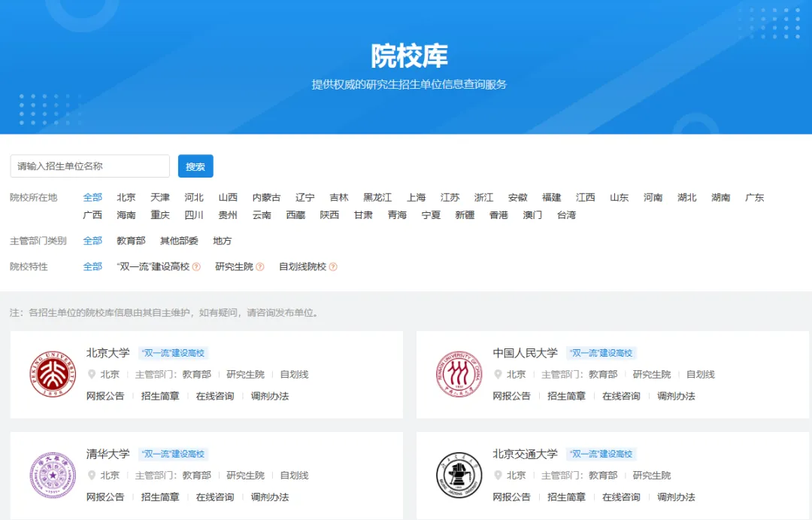Filter by location 北京
Screen dimensions: 812x520
(x=126, y=197)
